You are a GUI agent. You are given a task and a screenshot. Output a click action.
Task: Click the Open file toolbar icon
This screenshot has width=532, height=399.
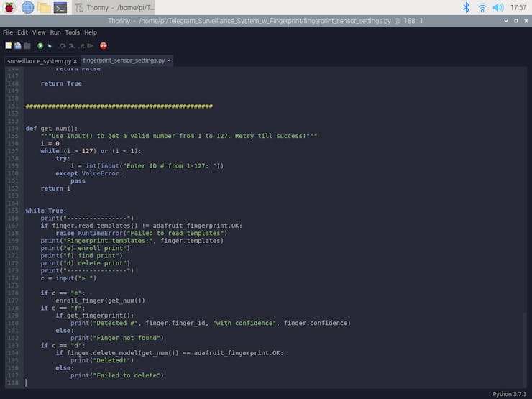tap(18, 45)
